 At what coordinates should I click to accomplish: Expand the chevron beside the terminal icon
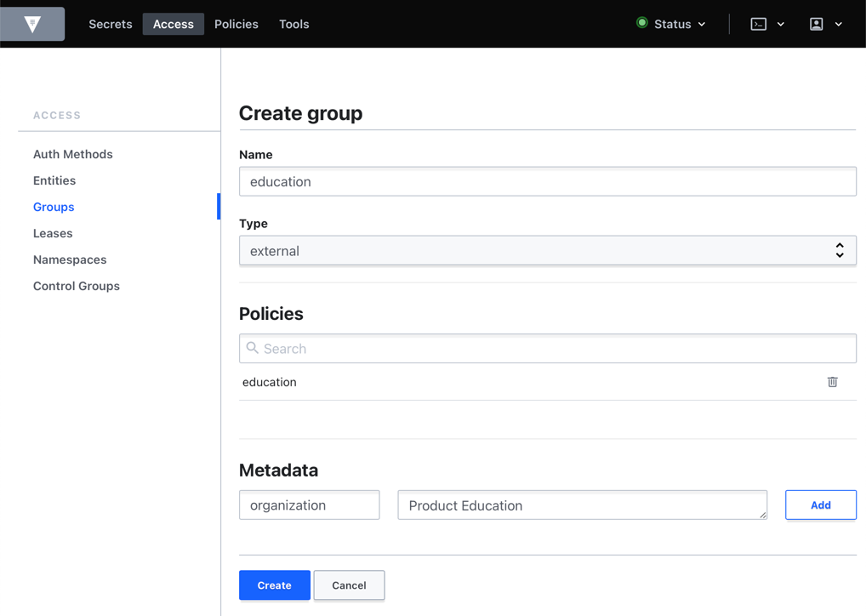780,24
